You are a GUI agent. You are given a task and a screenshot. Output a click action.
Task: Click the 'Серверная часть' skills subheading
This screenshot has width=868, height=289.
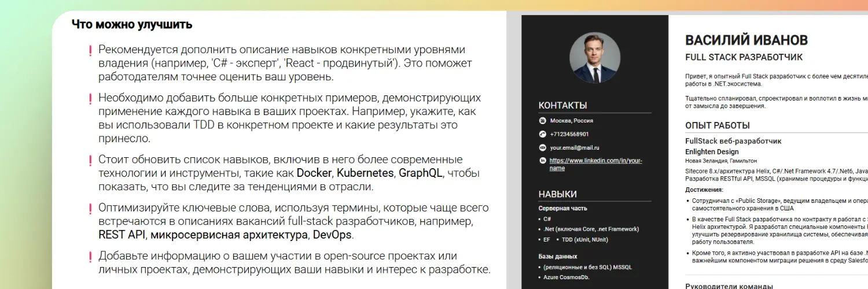point(563,208)
